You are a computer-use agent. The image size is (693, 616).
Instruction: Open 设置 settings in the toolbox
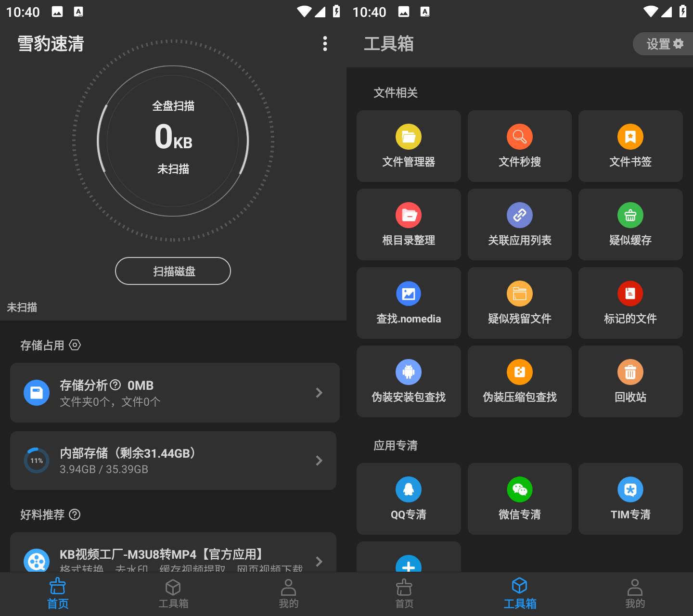click(x=663, y=44)
